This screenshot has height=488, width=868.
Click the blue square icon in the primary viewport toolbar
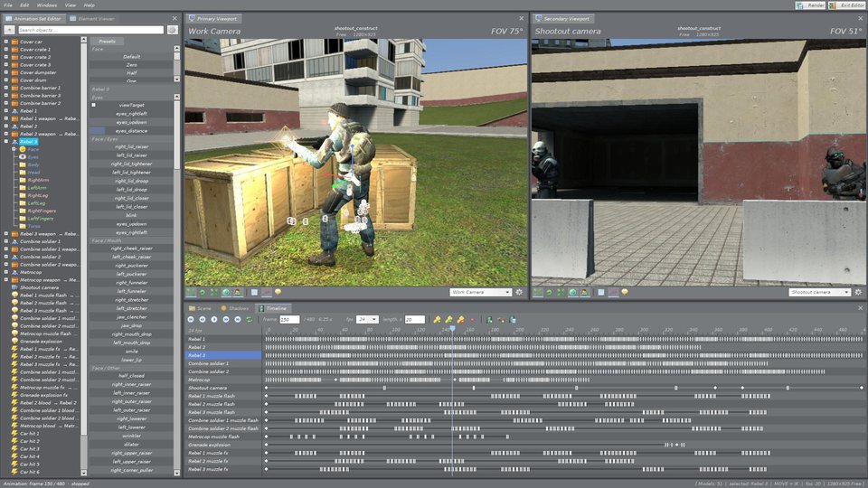[x=254, y=292]
